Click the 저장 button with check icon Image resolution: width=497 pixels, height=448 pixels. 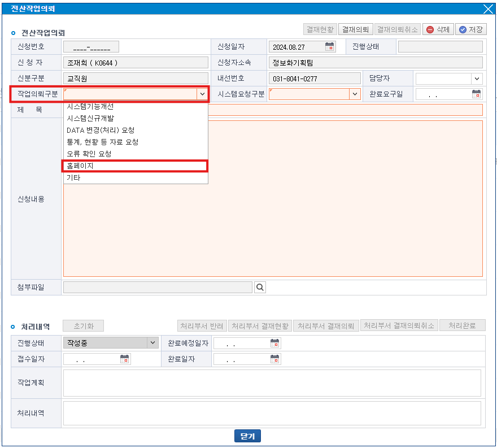(x=471, y=29)
